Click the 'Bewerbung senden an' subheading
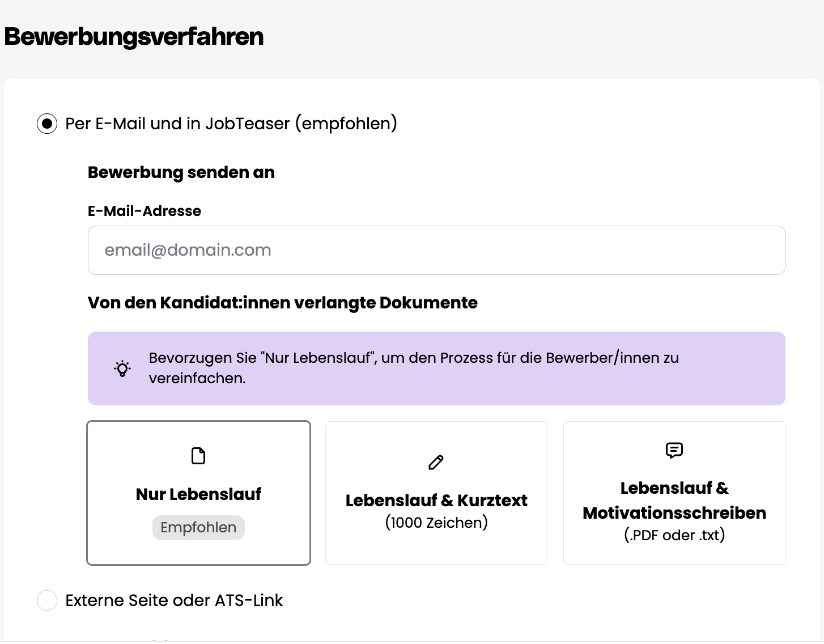Image resolution: width=824 pixels, height=644 pixels. [181, 172]
